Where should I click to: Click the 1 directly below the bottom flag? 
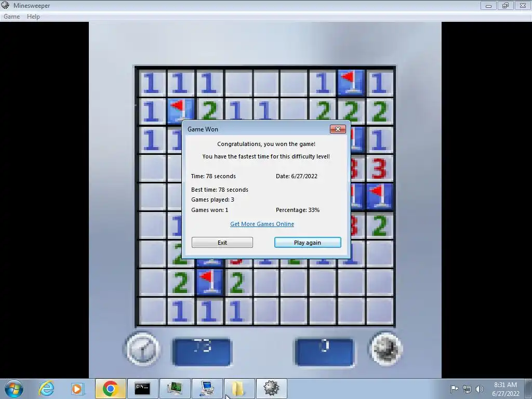tap(209, 311)
